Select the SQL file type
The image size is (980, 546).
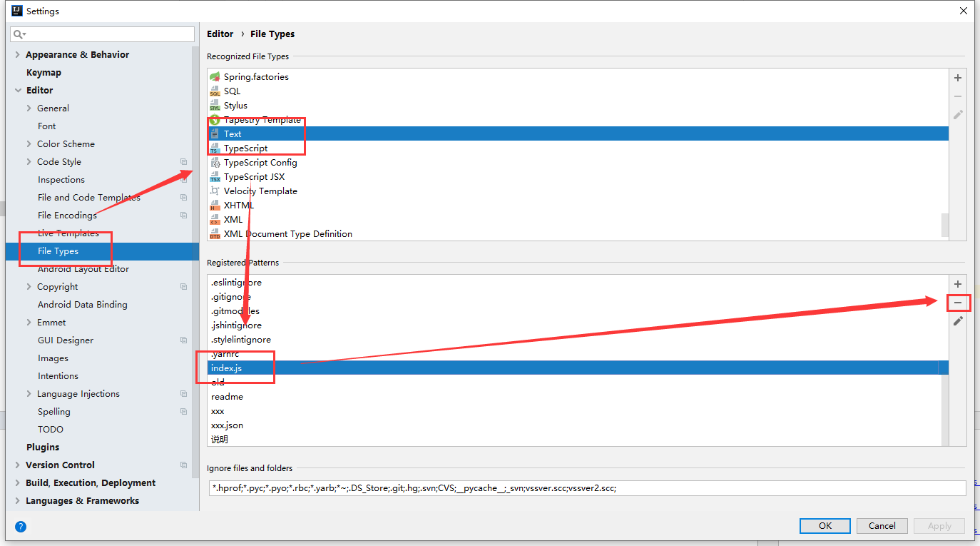coord(232,91)
